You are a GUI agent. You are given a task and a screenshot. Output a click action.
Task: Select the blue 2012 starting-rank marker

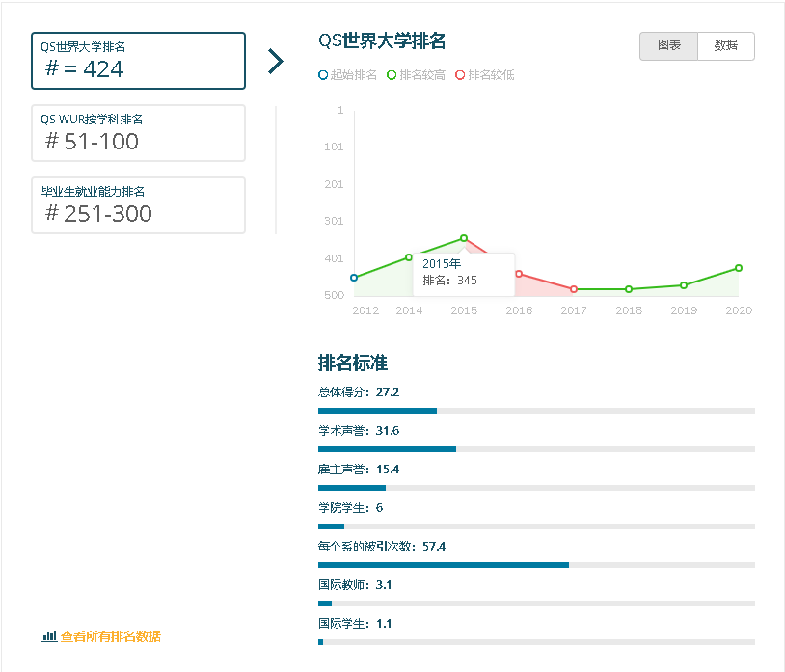354,276
